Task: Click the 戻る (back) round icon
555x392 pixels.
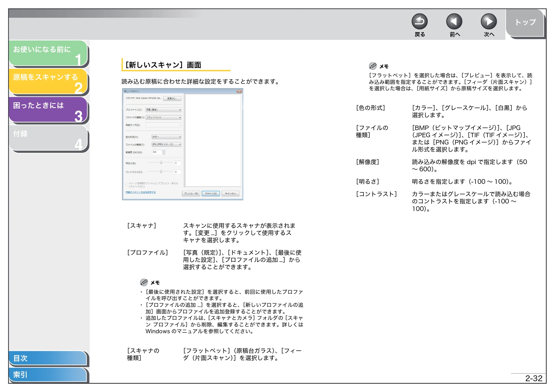Action: pyautogui.click(x=419, y=21)
